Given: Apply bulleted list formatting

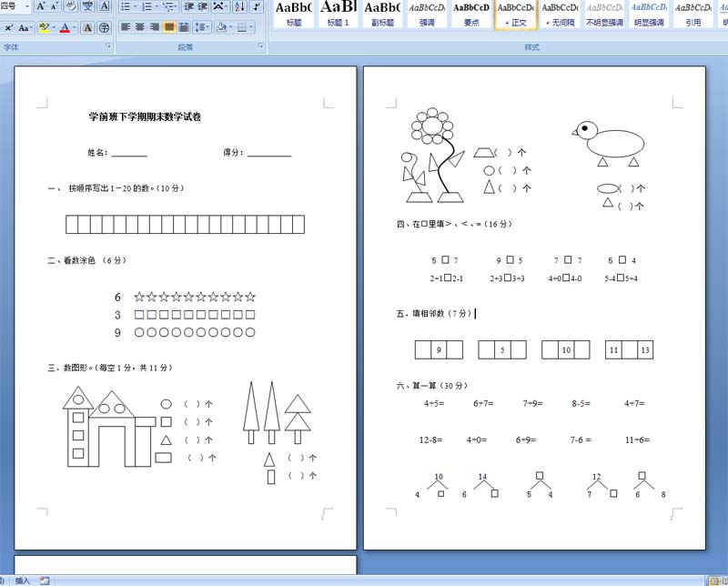Looking at the screenshot, I should [126, 6].
